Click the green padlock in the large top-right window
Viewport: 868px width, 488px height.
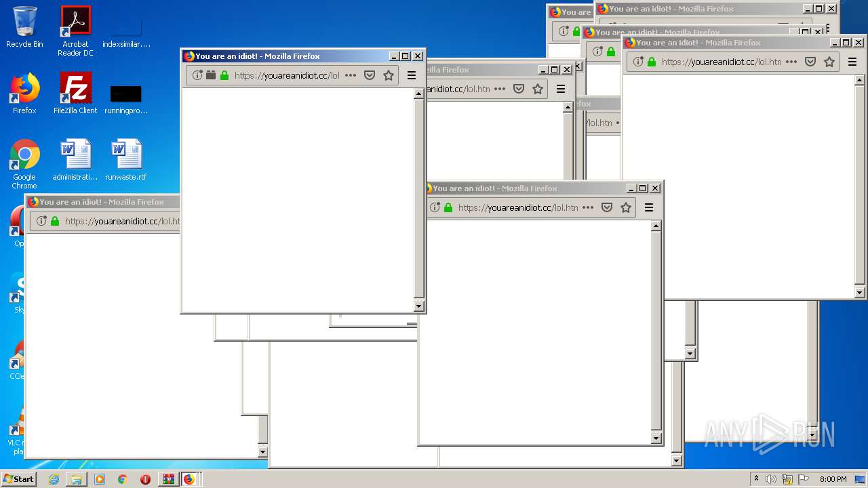click(652, 62)
